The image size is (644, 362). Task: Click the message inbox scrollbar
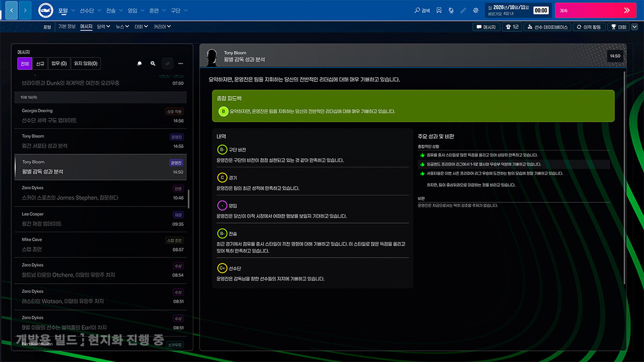click(189, 198)
